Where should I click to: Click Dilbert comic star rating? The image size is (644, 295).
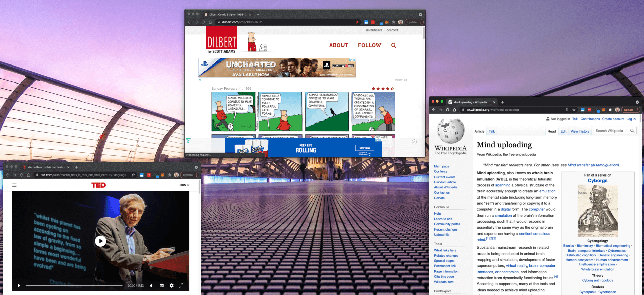click(x=383, y=89)
